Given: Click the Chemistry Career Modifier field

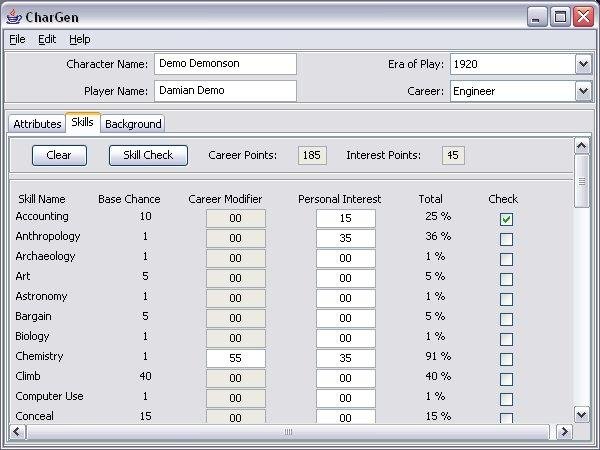Looking at the screenshot, I should point(235,358).
